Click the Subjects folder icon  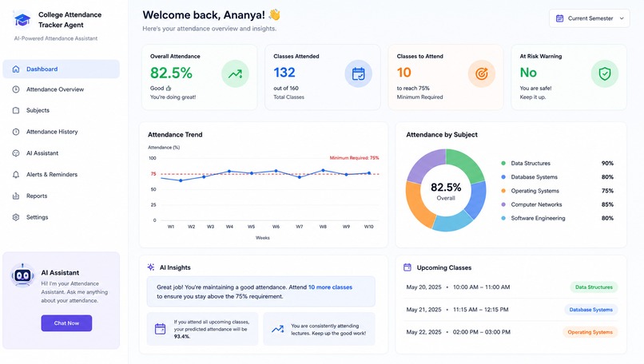point(16,110)
